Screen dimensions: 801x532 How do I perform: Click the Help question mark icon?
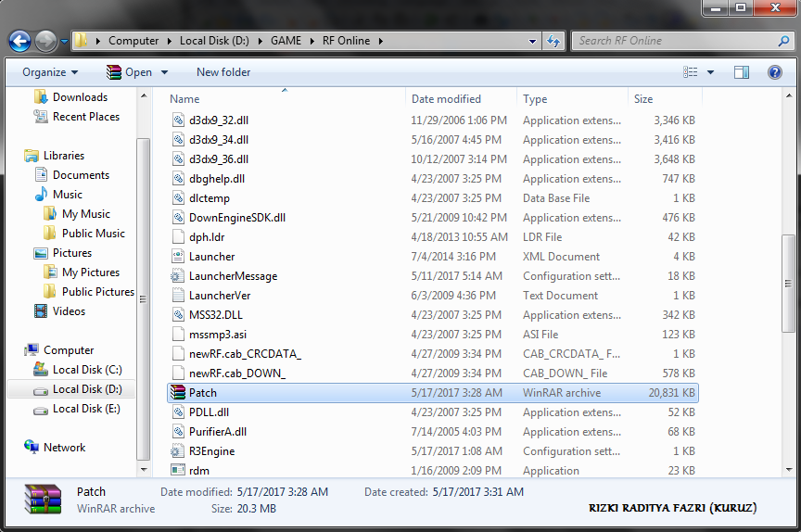coord(774,72)
